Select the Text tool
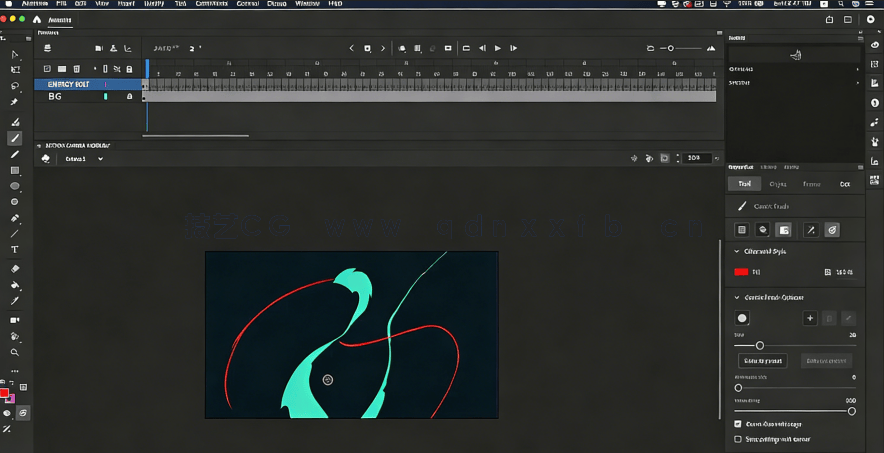This screenshot has width=884, height=453. [x=15, y=249]
